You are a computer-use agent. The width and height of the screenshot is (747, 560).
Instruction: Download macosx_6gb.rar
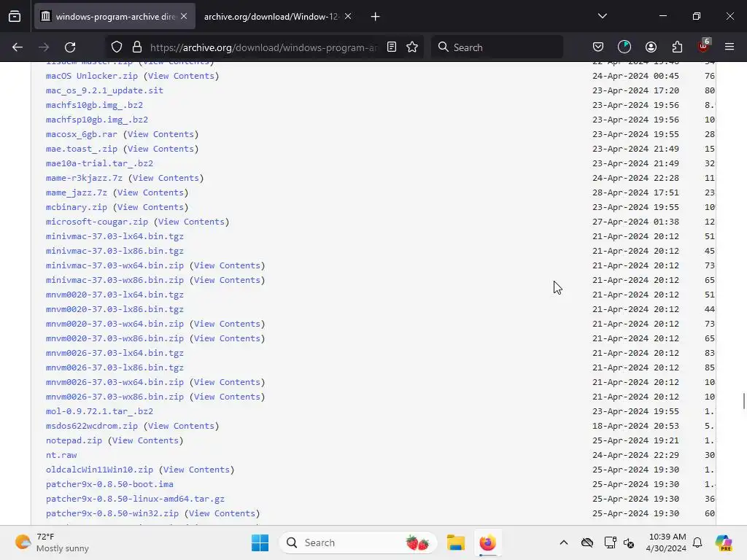pos(82,134)
